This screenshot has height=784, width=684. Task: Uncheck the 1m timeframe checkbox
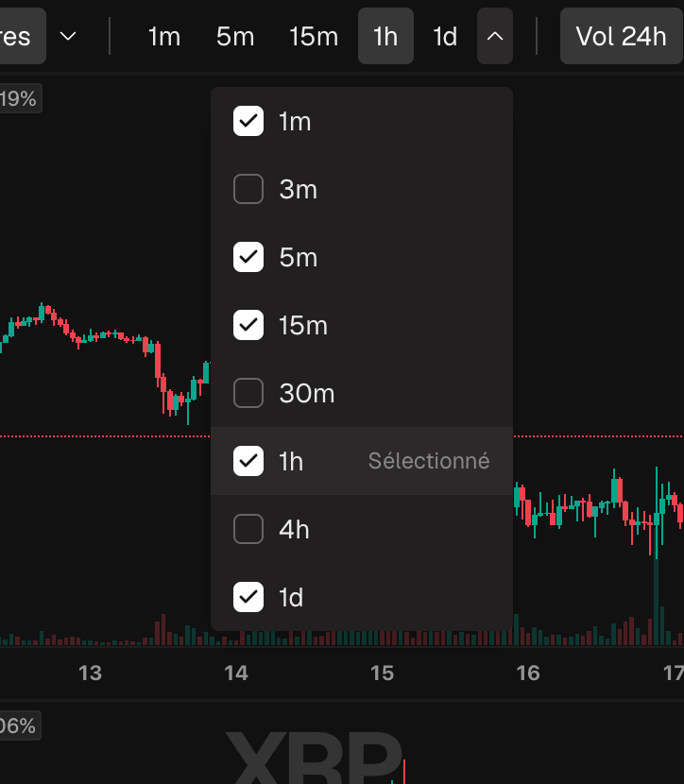pyautogui.click(x=248, y=121)
